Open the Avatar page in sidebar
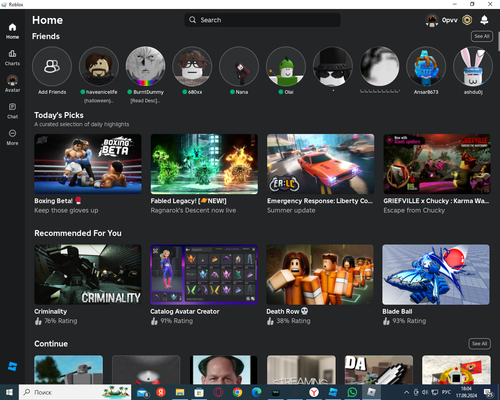Screen dimensions: 500x400 click(x=12, y=84)
